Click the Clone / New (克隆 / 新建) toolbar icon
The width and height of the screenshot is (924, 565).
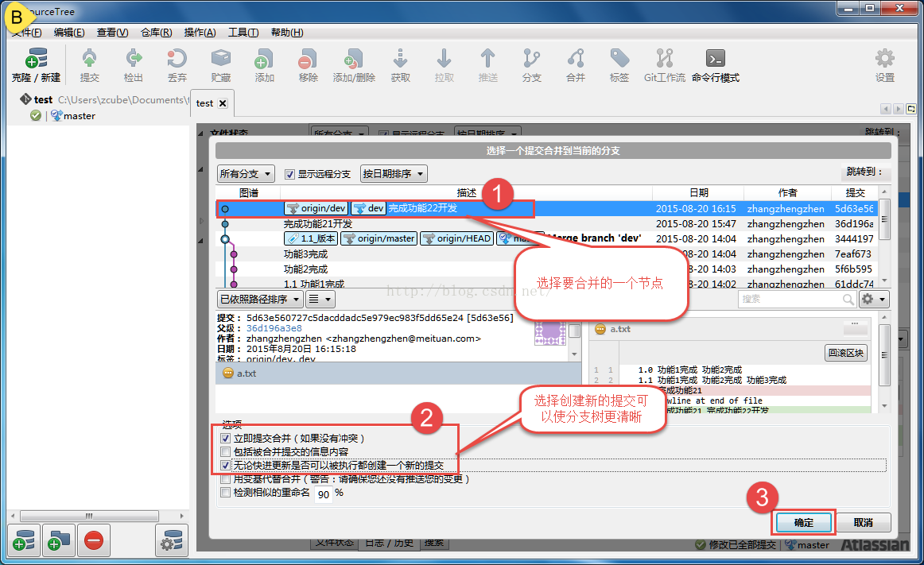37,65
